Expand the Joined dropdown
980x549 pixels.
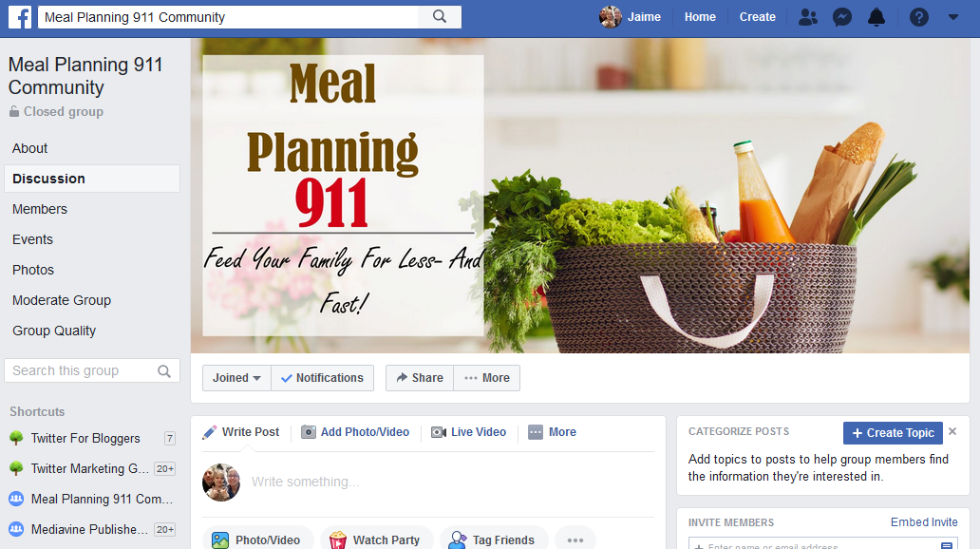[236, 378]
